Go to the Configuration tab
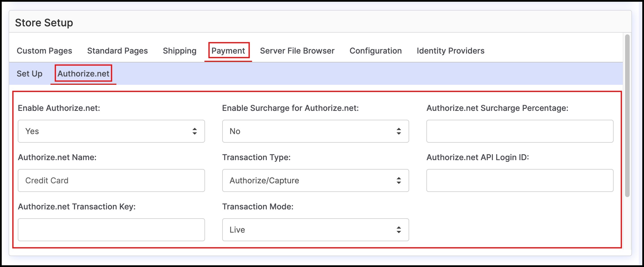Viewport: 644px width, 267px height. pos(376,51)
